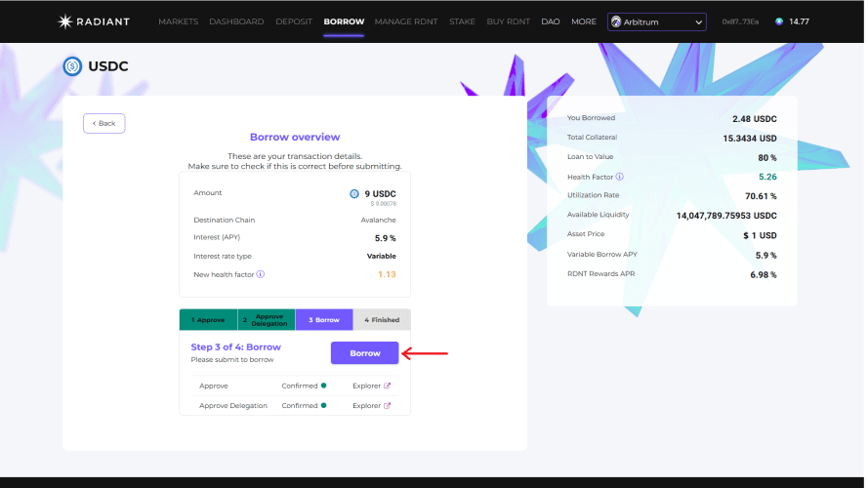Viewport: 868px width, 488px height.
Task: Click green Confirmed status dot for Approve
Action: pyautogui.click(x=324, y=386)
